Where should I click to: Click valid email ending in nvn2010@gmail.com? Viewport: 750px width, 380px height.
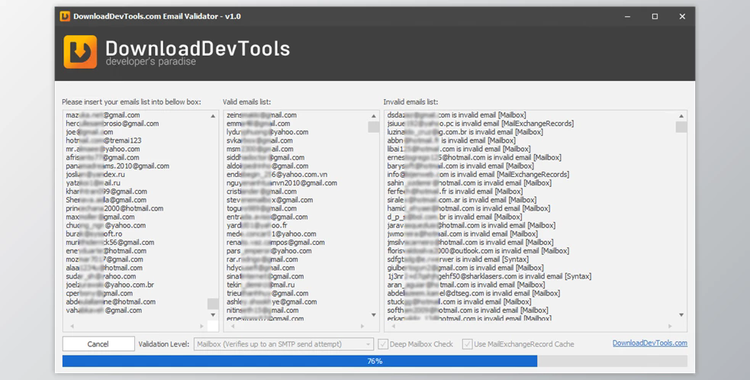click(x=282, y=183)
